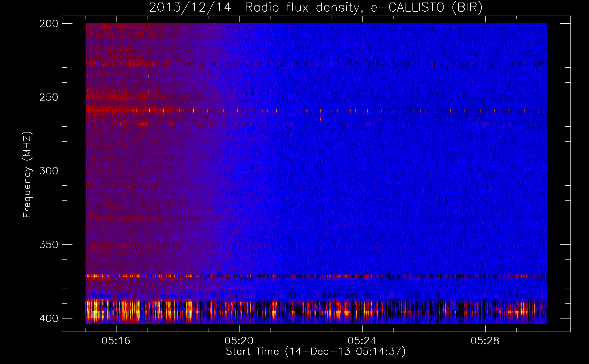Click the 250 frequency tick label
Viewport: 589px width, 364px height.
[48, 97]
